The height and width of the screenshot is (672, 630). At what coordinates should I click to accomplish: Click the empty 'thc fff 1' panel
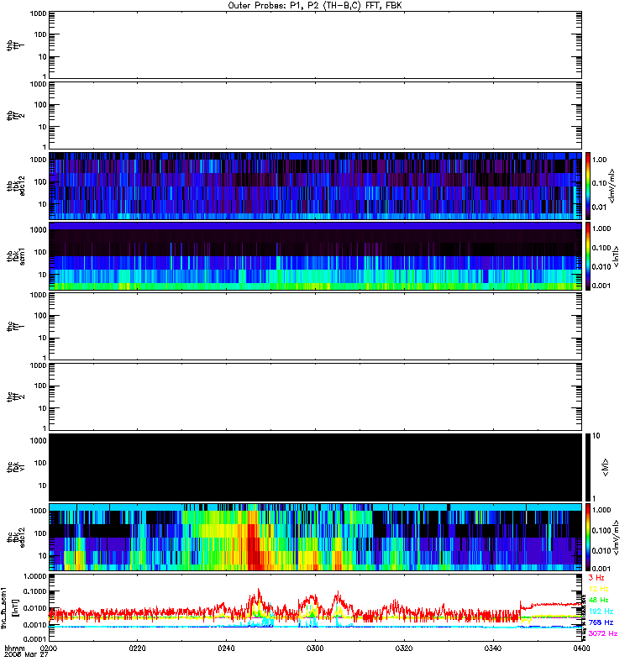(315, 327)
